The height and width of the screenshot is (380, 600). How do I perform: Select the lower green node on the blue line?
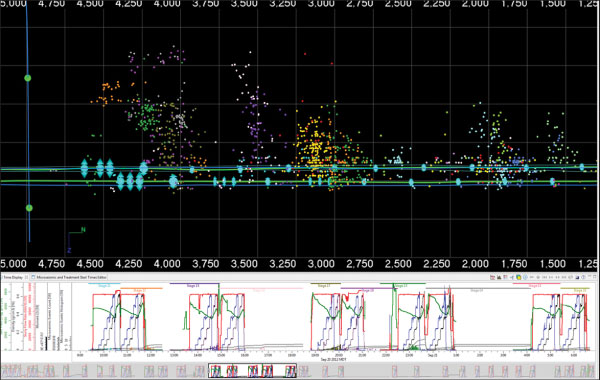point(29,208)
